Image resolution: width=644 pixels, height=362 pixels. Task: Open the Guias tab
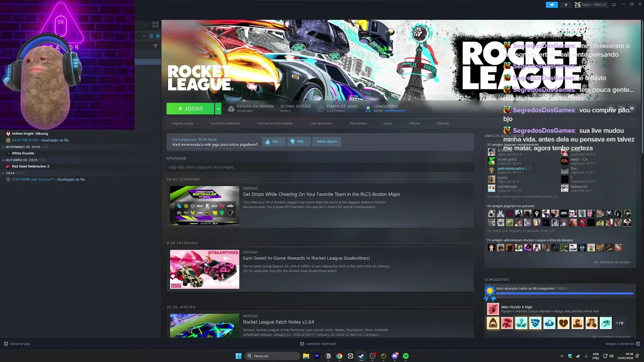tap(387, 123)
